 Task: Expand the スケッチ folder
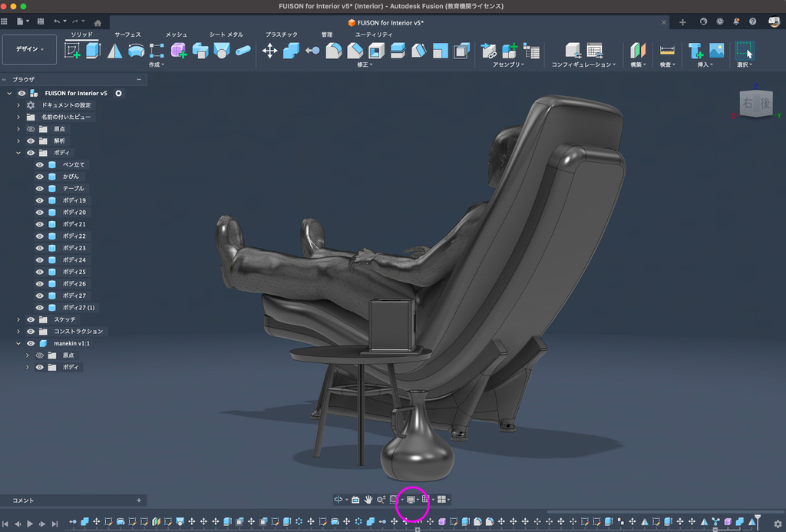pyautogui.click(x=18, y=319)
